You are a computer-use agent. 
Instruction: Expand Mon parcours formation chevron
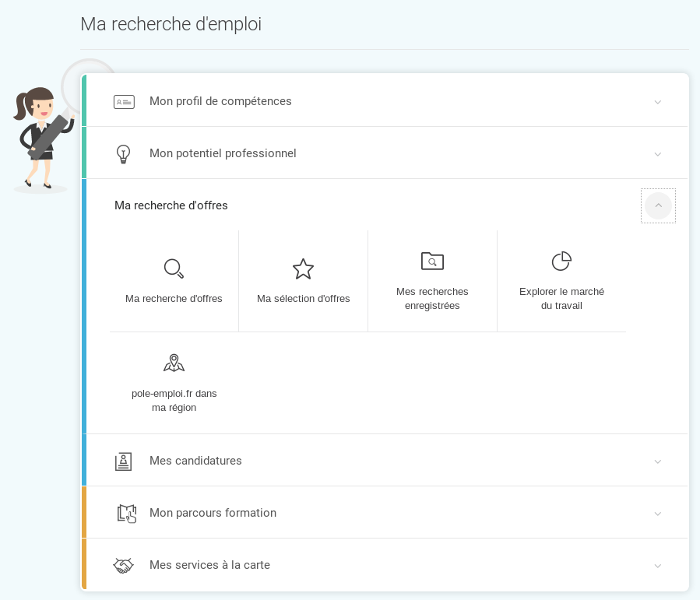[x=658, y=514]
